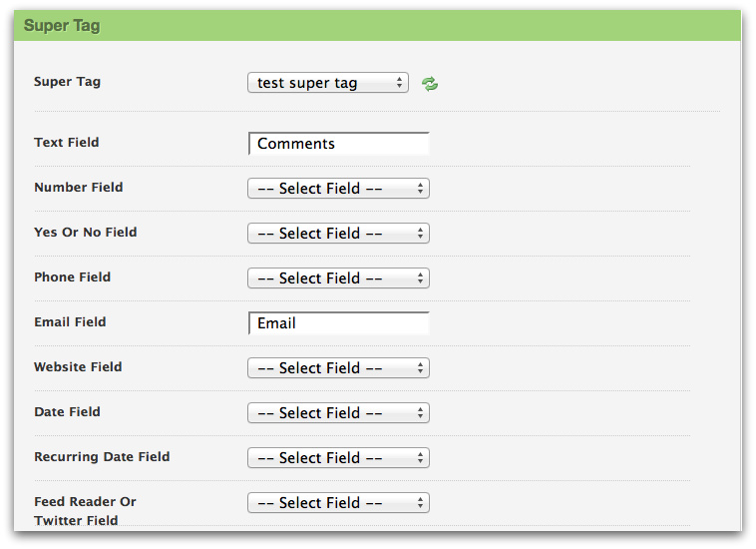The image size is (756, 549).
Task: Open the 'test super tag' dropdown
Action: tap(327, 83)
